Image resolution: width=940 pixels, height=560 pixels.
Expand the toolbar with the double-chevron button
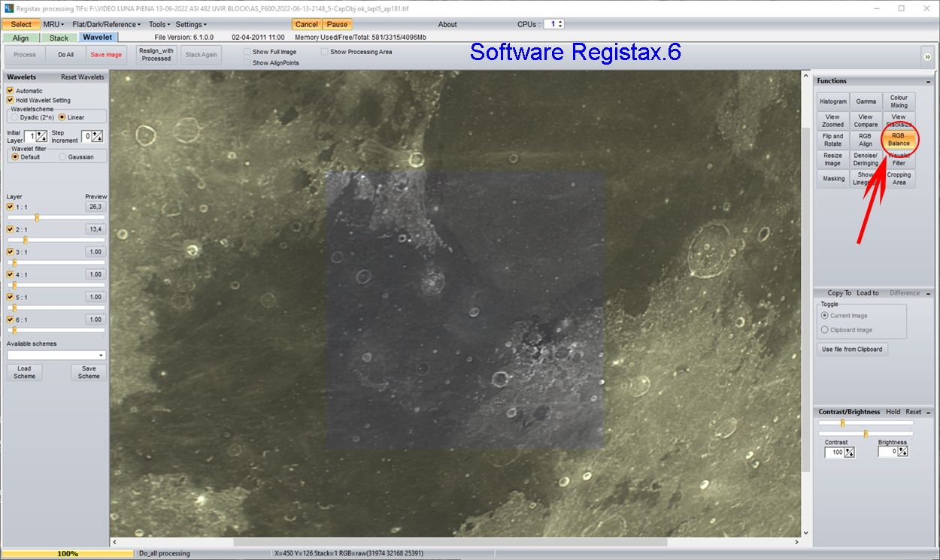[x=926, y=56]
